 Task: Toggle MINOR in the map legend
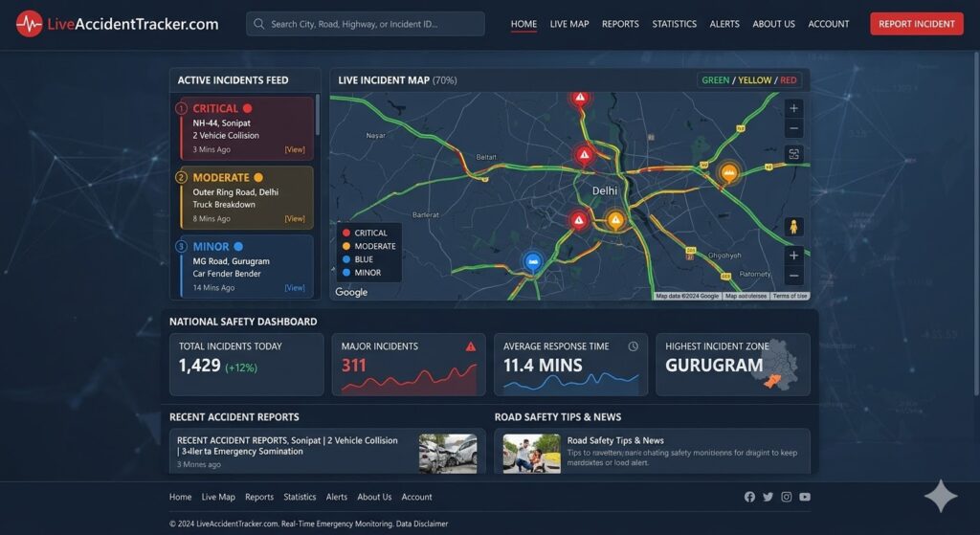point(361,273)
